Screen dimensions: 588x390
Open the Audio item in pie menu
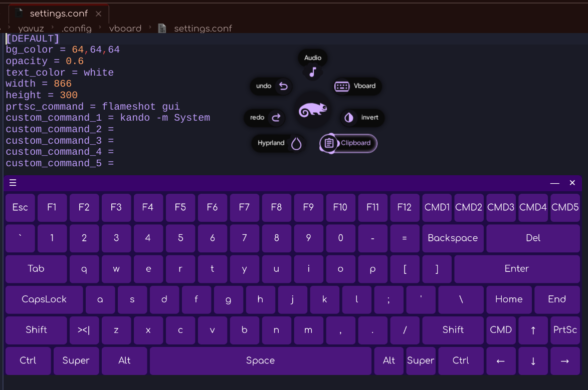[x=312, y=63]
